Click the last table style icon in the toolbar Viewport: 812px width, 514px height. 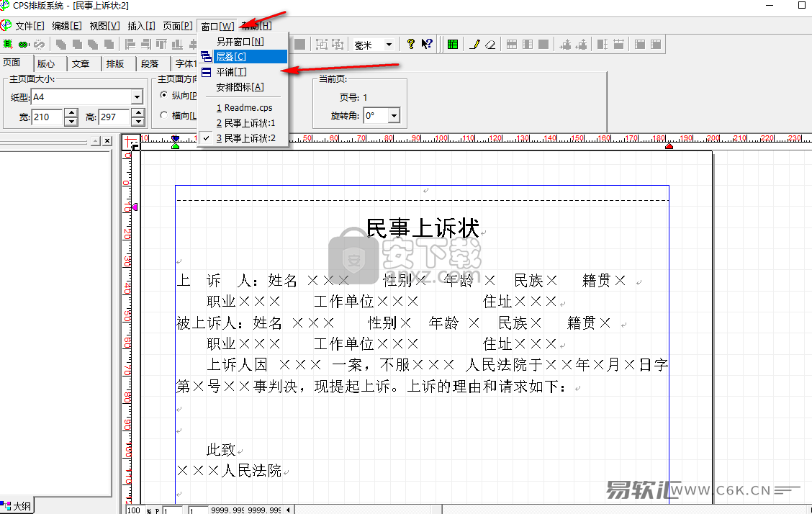(656, 45)
